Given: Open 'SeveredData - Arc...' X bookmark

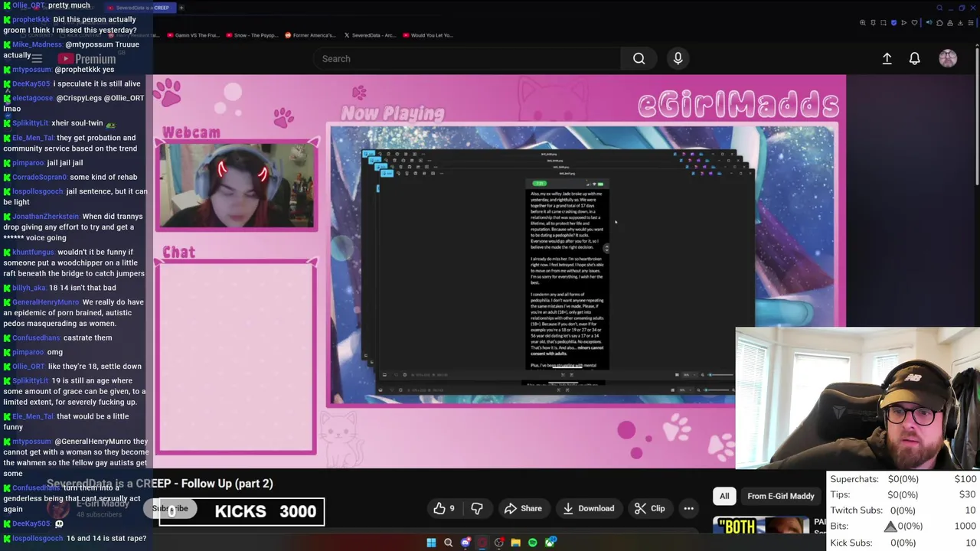Looking at the screenshot, I should point(370,35).
